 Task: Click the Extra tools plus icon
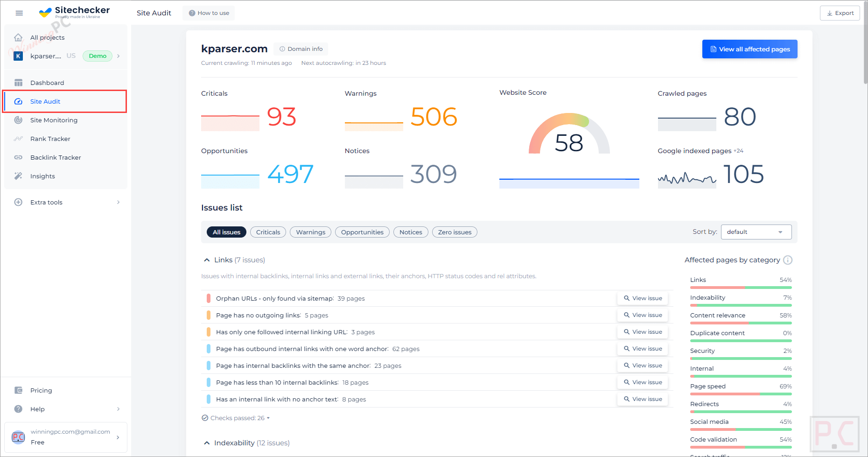18,202
